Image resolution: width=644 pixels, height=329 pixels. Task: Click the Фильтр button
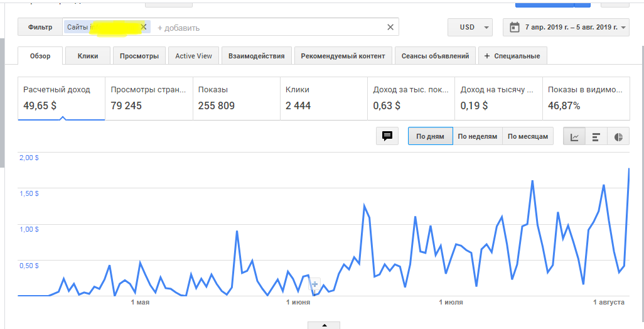point(40,27)
